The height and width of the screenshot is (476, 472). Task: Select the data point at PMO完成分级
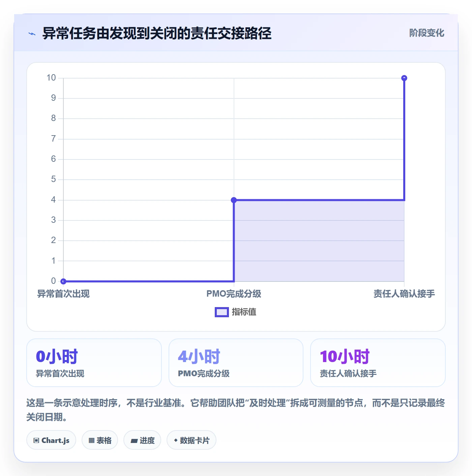pos(234,200)
